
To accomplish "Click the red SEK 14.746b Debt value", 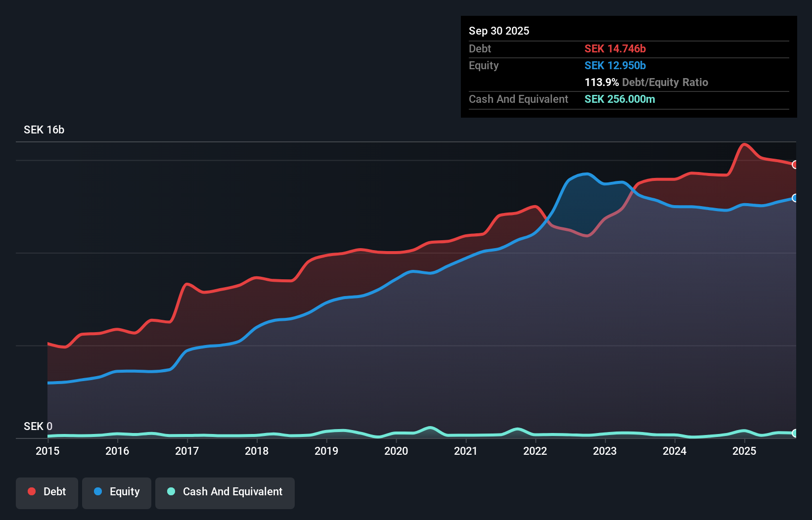I will pos(615,48).
